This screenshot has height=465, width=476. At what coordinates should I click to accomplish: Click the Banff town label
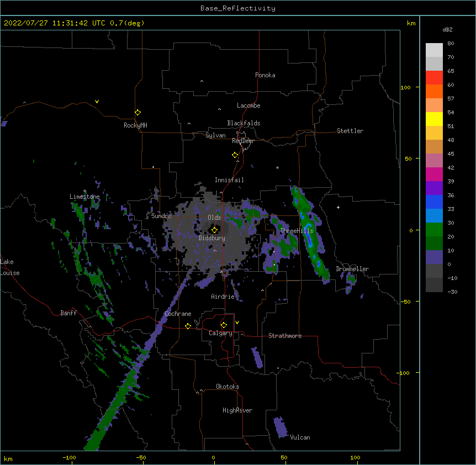coord(68,313)
